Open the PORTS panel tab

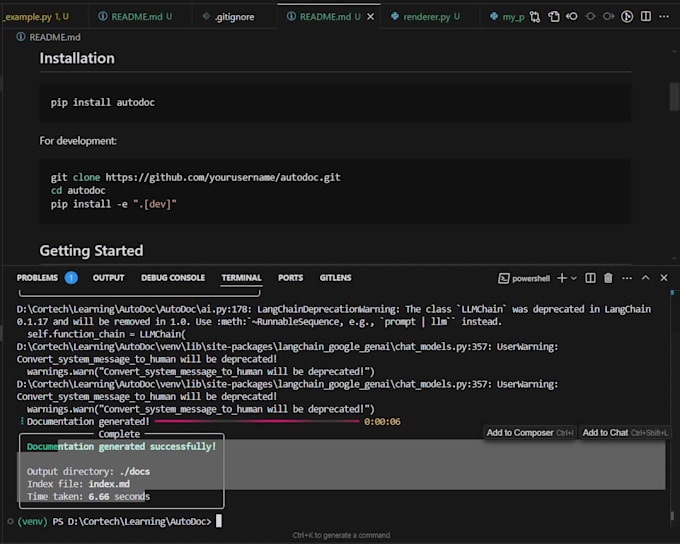point(291,278)
